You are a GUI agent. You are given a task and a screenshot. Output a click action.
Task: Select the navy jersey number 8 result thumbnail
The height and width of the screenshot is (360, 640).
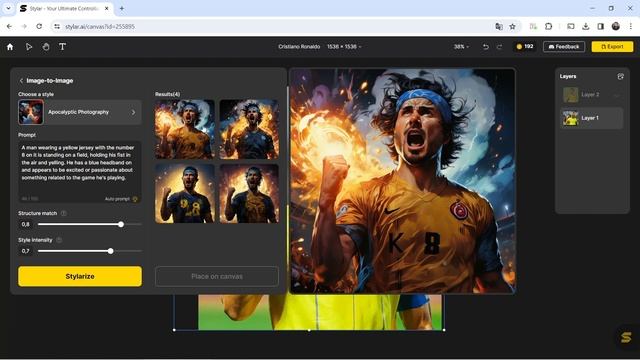(x=184, y=193)
